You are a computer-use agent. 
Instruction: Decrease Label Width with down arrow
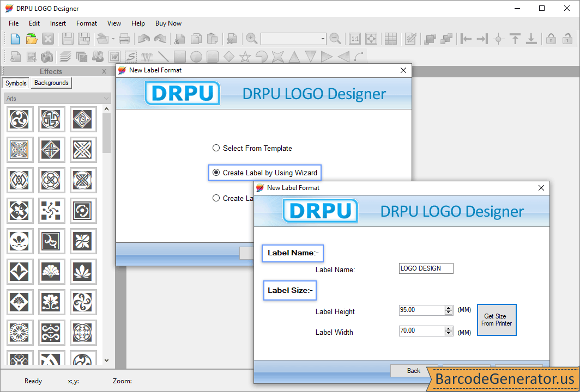tap(449, 333)
